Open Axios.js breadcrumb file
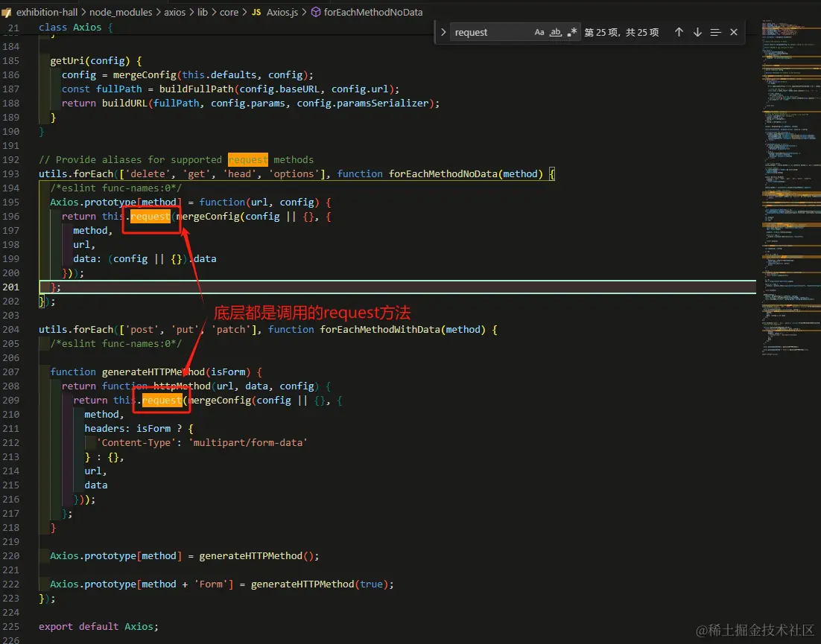 pyautogui.click(x=282, y=12)
